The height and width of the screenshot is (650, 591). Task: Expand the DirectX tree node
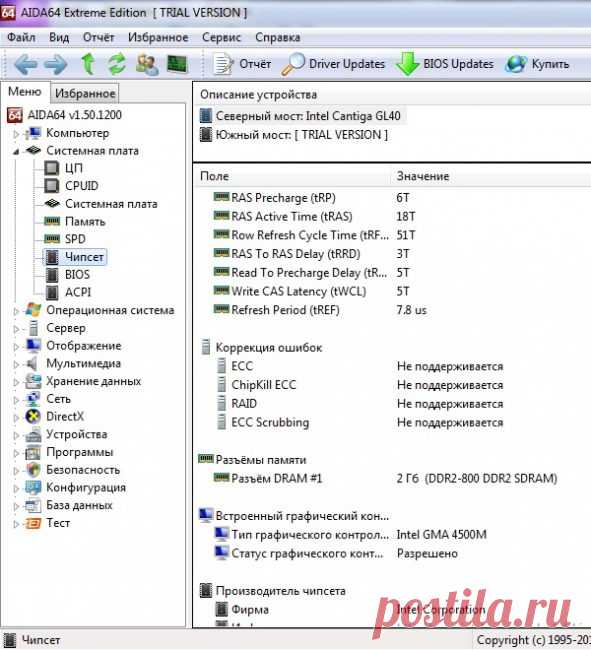[x=16, y=417]
